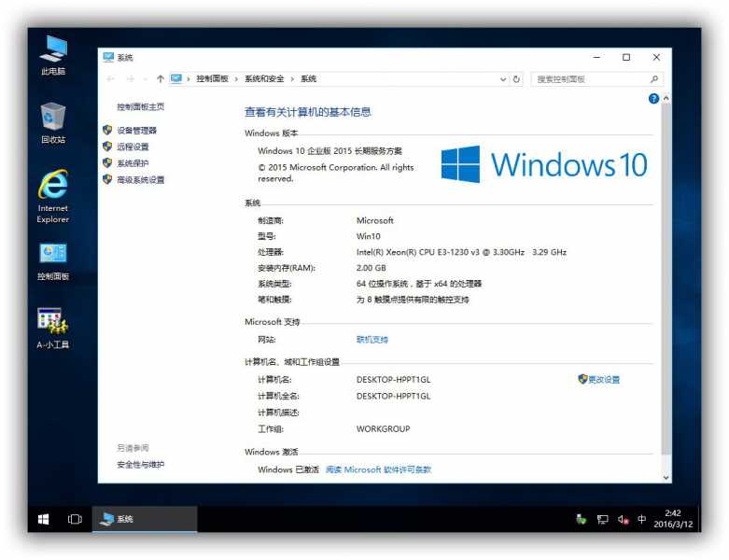Close the 系统 window
729x560 pixels.
pyautogui.click(x=656, y=57)
